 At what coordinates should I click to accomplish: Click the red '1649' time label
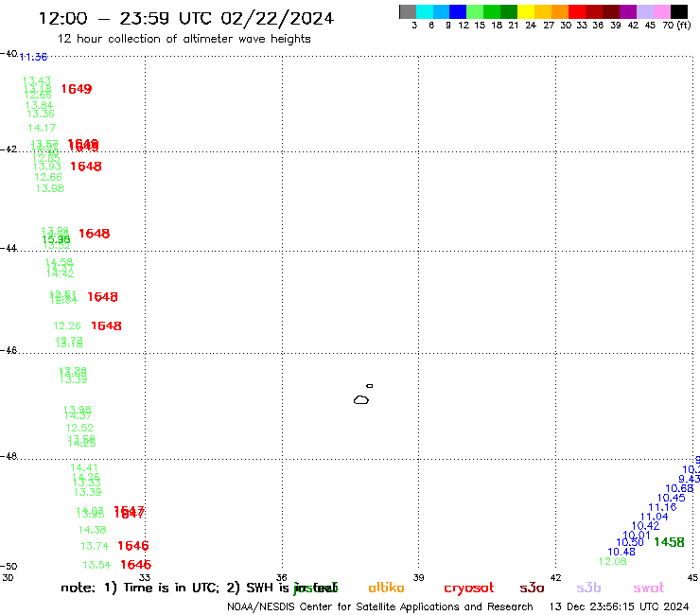77,89
